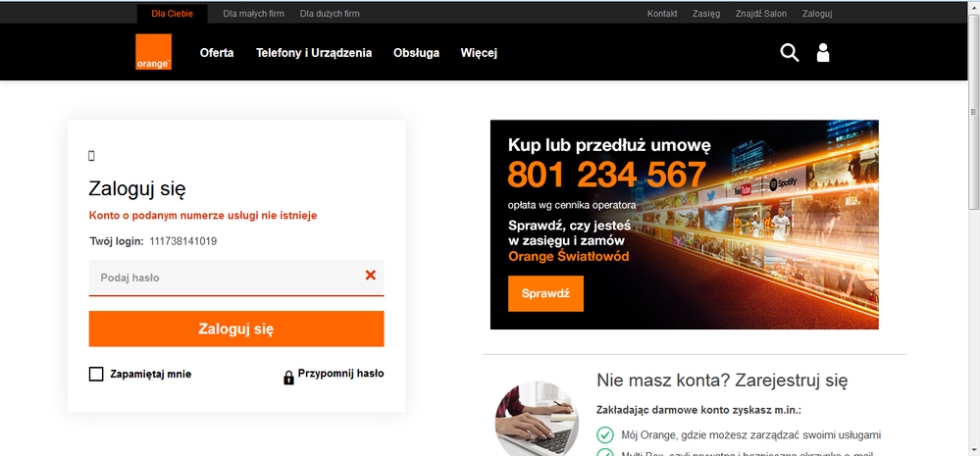Open Telefony i Urządzenia menu

point(314,53)
